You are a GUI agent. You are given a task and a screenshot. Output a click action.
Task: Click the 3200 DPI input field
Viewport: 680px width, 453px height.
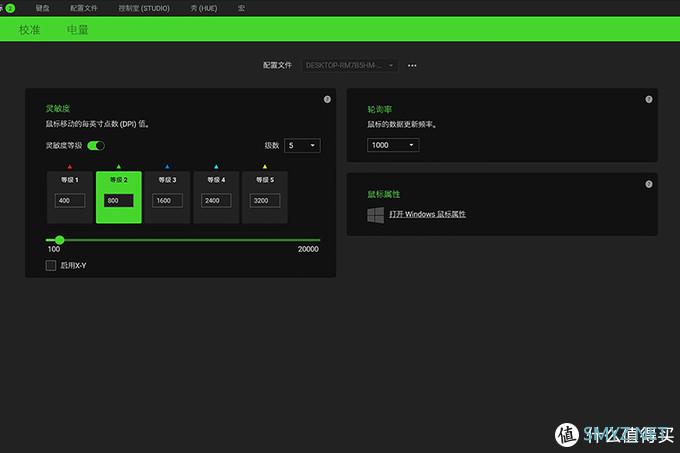(265, 200)
